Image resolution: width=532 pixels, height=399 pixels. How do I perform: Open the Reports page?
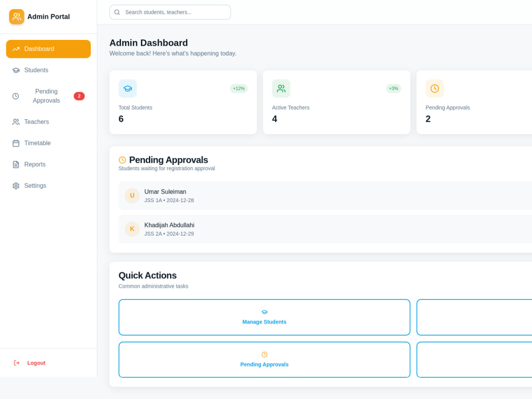click(48, 164)
